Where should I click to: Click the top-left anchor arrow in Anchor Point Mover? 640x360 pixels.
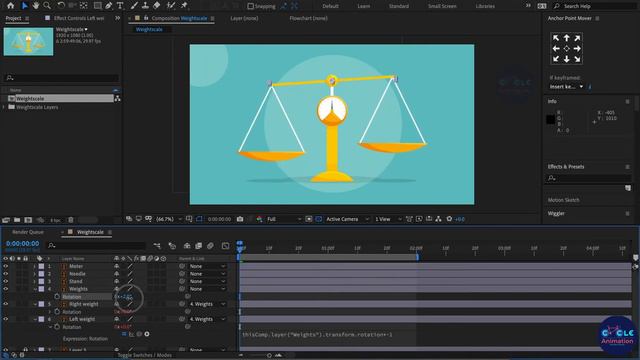tap(556, 38)
